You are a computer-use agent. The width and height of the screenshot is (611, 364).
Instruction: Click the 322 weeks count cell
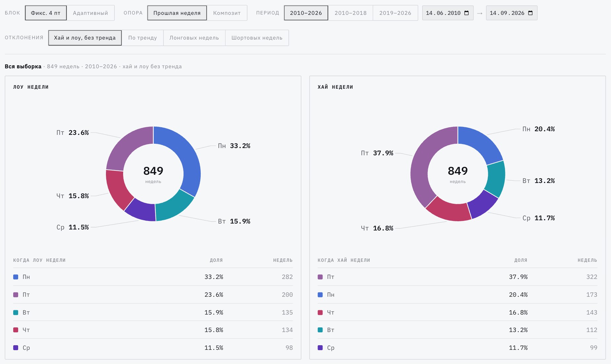click(x=592, y=277)
